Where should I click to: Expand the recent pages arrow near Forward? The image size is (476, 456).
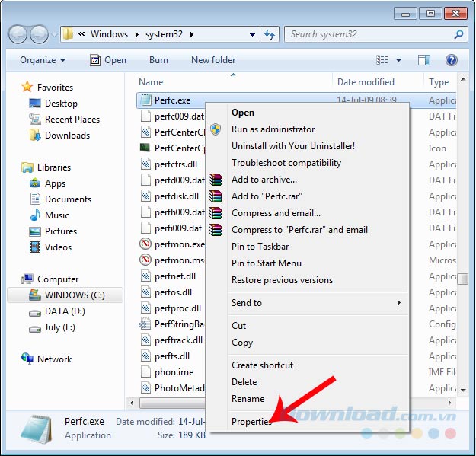(54, 34)
